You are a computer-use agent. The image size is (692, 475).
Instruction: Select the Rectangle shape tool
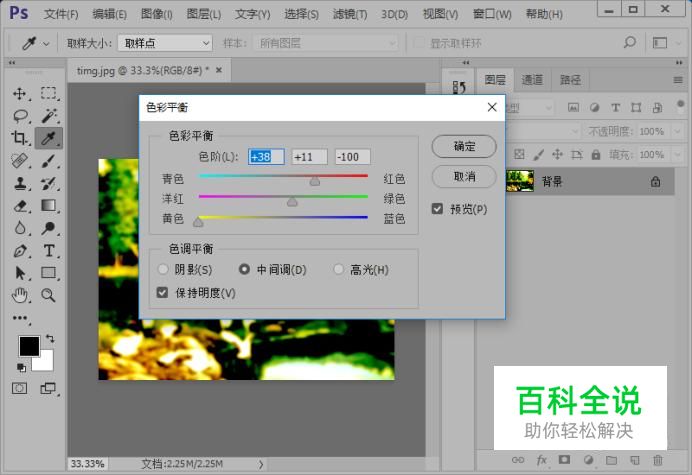coord(49,273)
